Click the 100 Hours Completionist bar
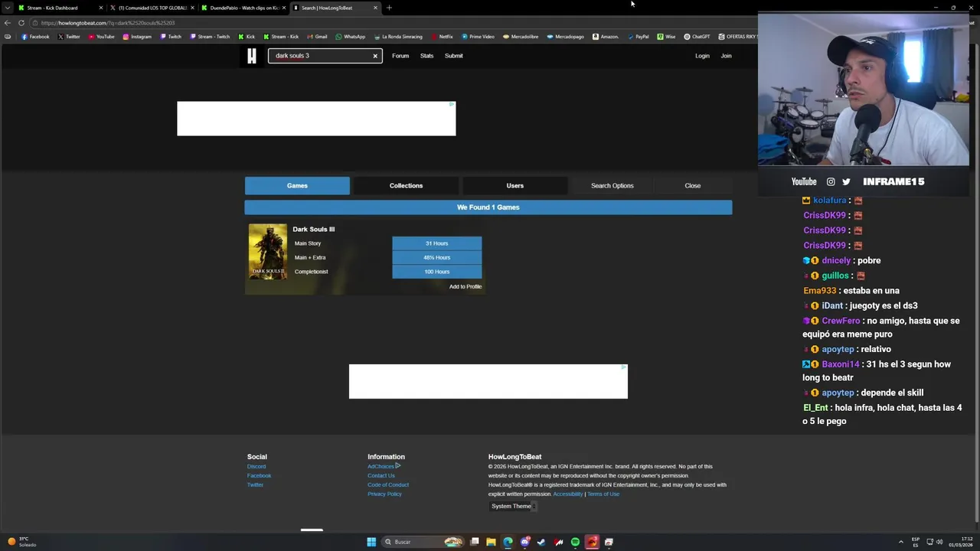 [437, 272]
